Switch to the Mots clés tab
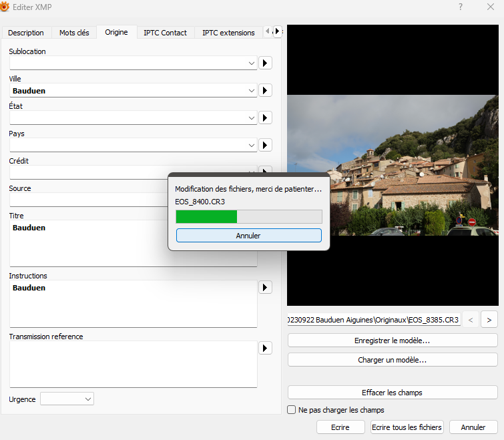Viewport: 504px width, 440px height. click(x=74, y=33)
